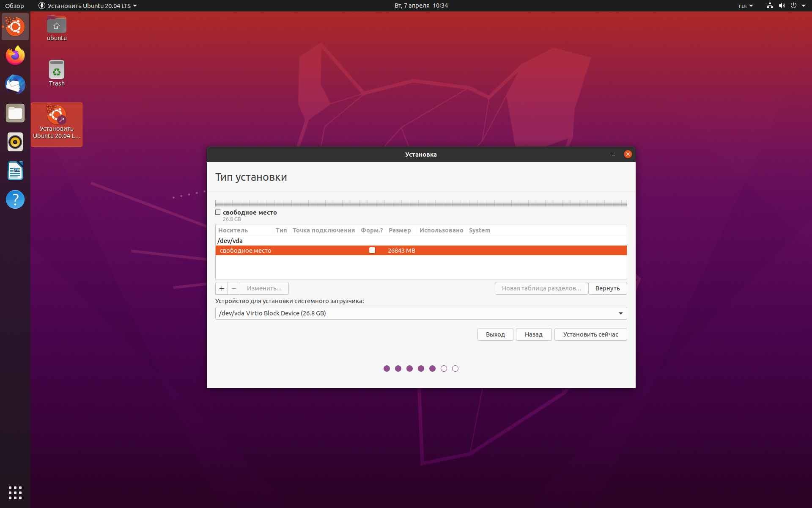The height and width of the screenshot is (508, 812).
Task: Open Thunderbird mail from the dock
Action: (x=15, y=84)
